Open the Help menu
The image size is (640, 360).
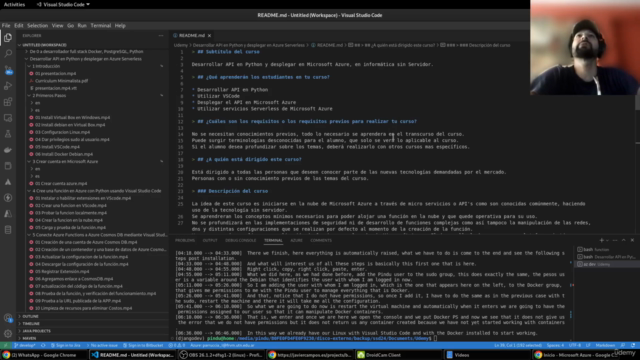(x=120, y=25)
